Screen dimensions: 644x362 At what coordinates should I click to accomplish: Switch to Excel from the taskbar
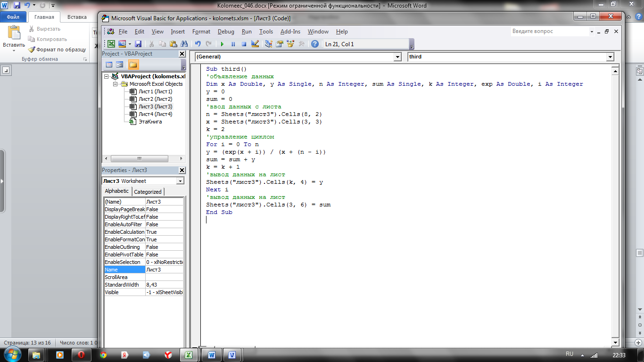(189, 354)
